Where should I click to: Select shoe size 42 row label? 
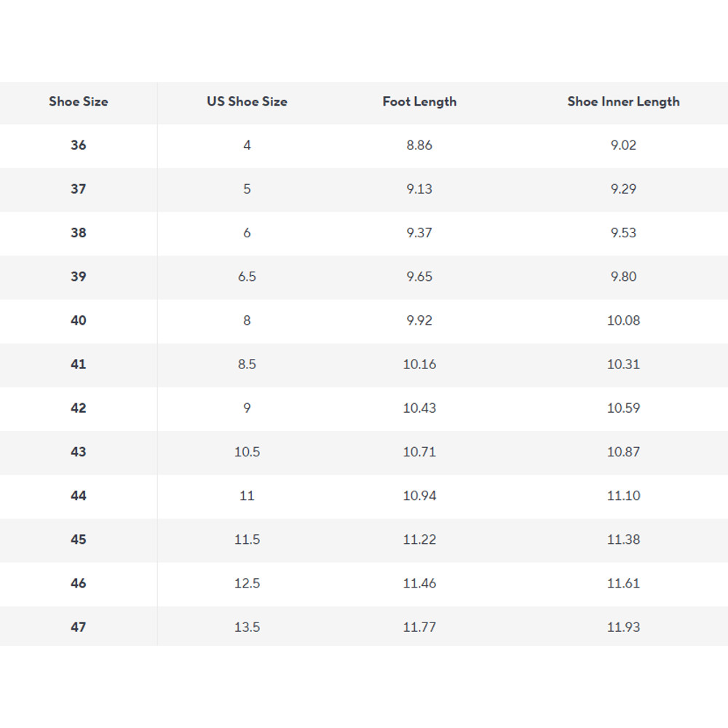[79, 408]
